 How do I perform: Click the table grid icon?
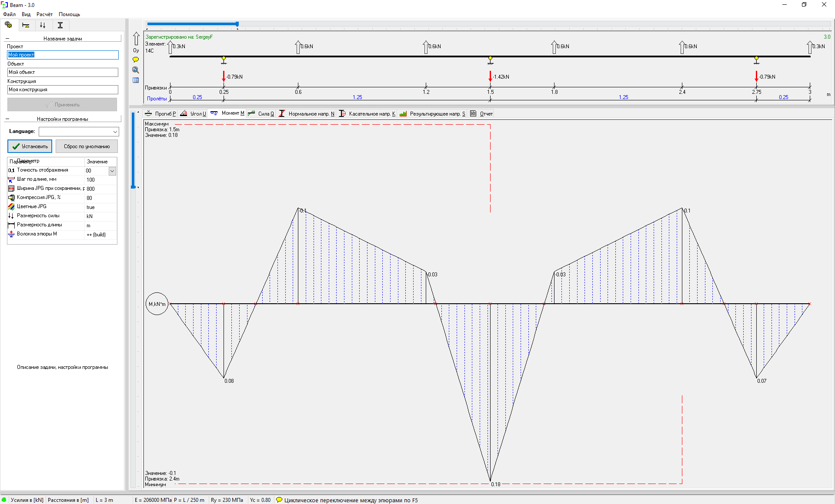coord(136,80)
